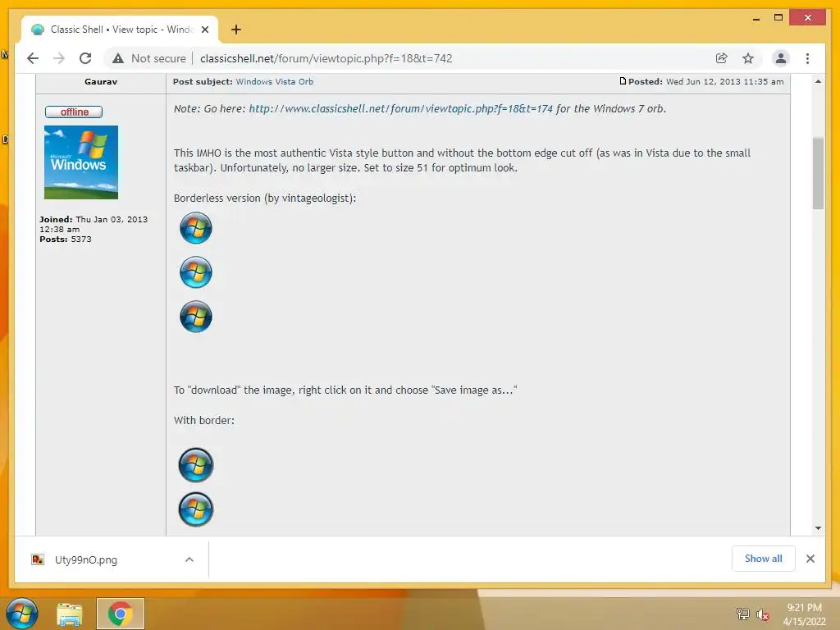Screen dimensions: 840x630
Task: Click the small post icon beside Posted
Action: tap(623, 81)
